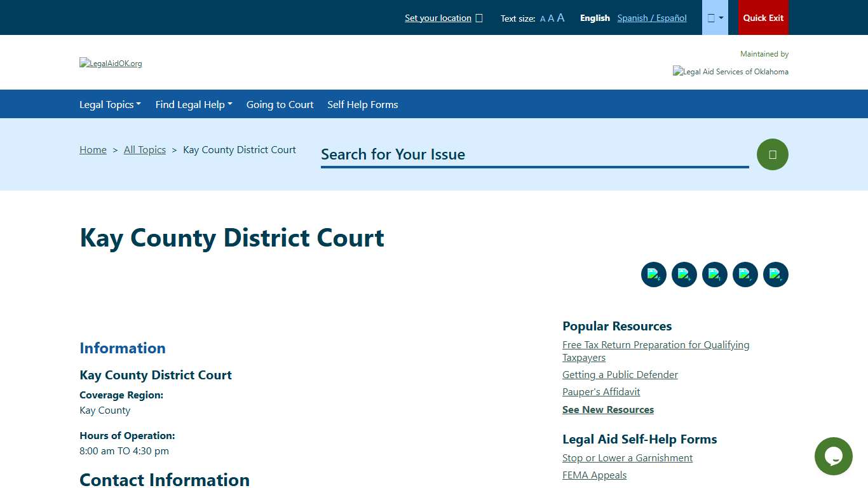Switch the site language to Spanish / Español

pyautogui.click(x=651, y=18)
